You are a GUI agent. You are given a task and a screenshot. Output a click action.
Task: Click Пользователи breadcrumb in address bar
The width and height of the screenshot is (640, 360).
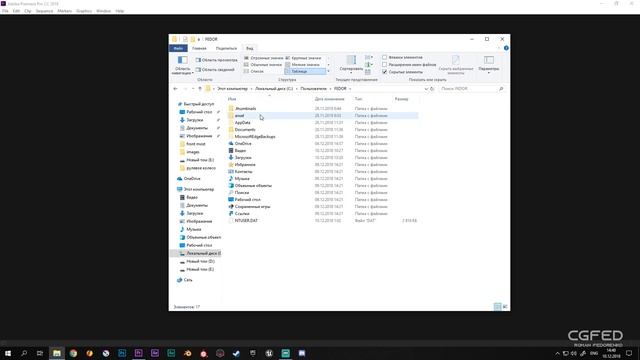click(313, 89)
